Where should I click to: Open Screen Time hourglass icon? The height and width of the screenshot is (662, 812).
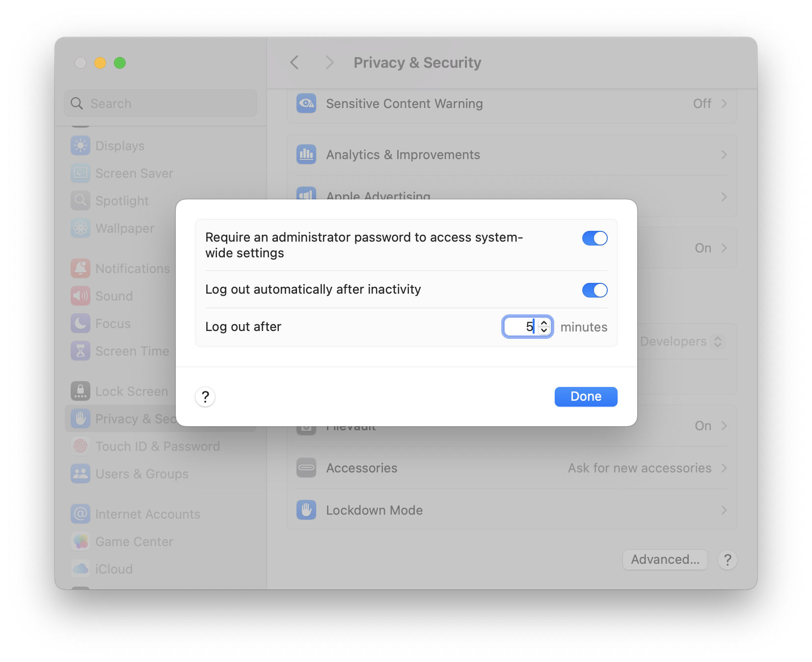click(81, 351)
